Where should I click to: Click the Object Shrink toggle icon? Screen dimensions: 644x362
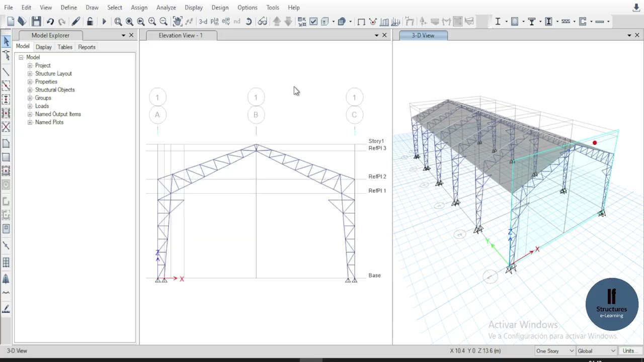pos(302,21)
